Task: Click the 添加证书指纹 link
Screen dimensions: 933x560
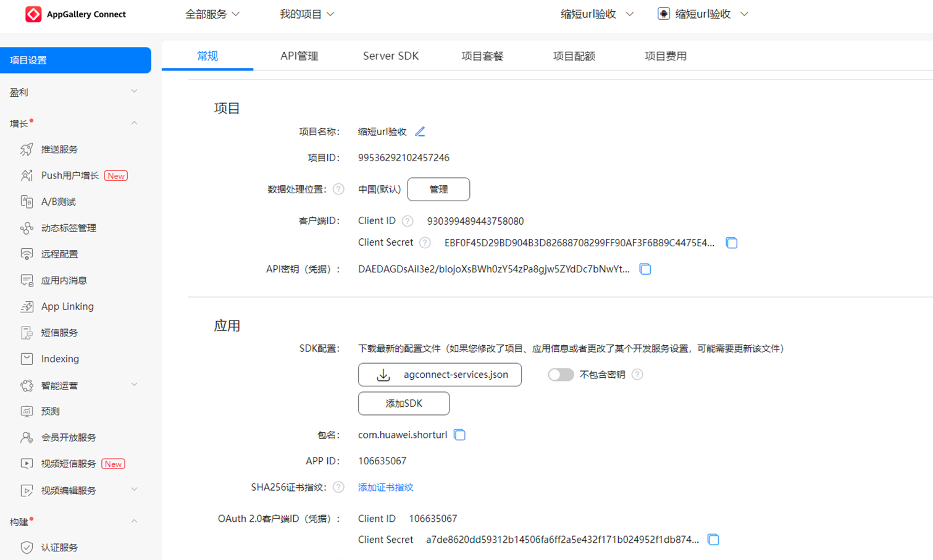Action: (385, 487)
